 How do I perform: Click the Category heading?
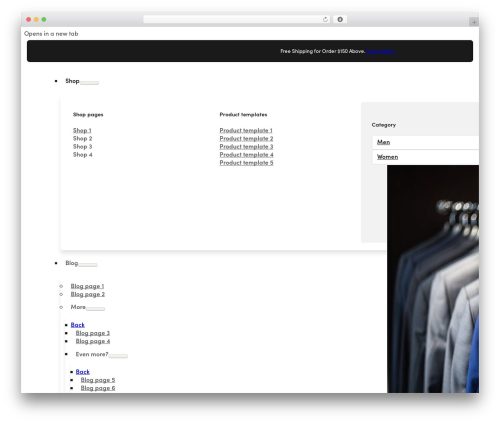(x=384, y=125)
